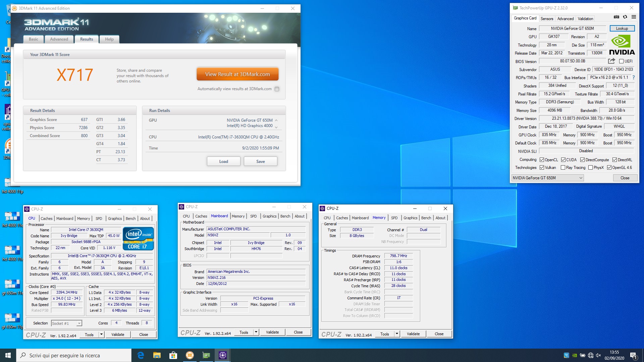Toggle the UEFI checkbox in GPU-Z

pyautogui.click(x=621, y=61)
